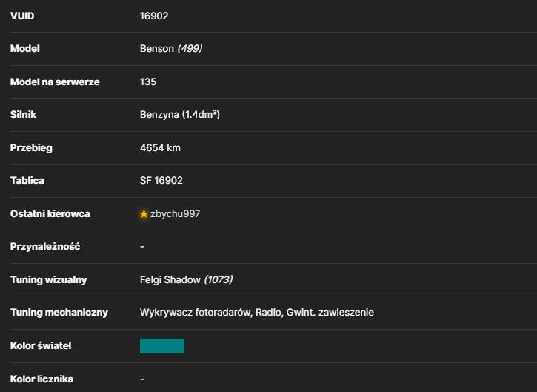The image size is (537, 392).
Task: Select the VUID value 16902
Action: click(154, 16)
